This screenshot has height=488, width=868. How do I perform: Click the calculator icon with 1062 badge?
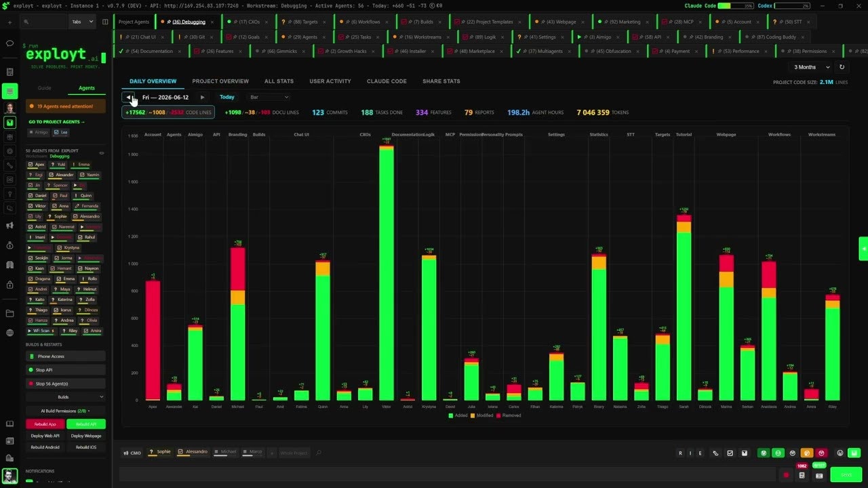[802, 475]
